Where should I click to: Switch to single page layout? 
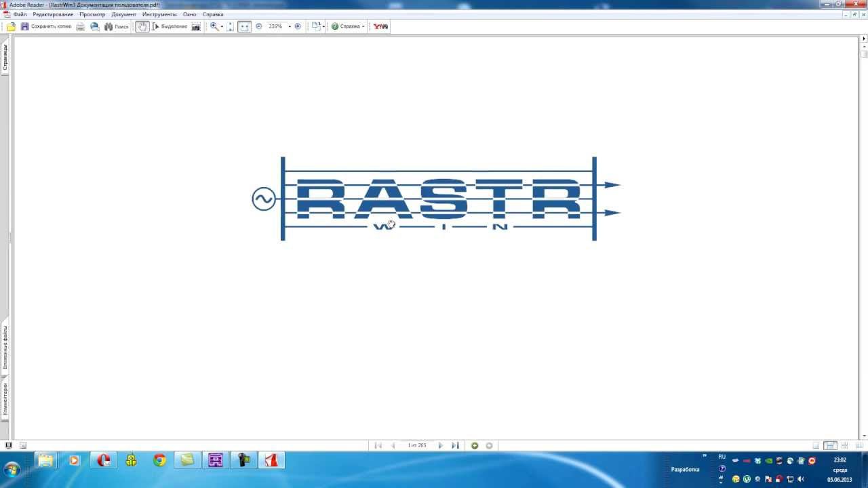click(x=816, y=445)
